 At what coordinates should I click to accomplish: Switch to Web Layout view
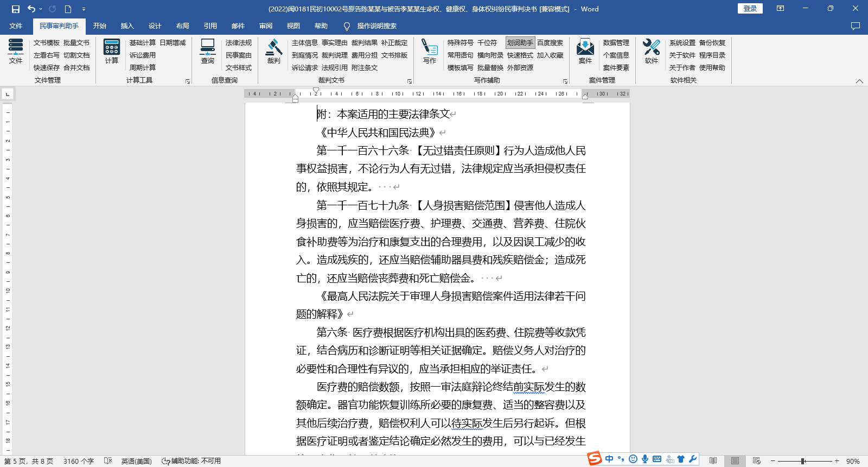(x=757, y=461)
